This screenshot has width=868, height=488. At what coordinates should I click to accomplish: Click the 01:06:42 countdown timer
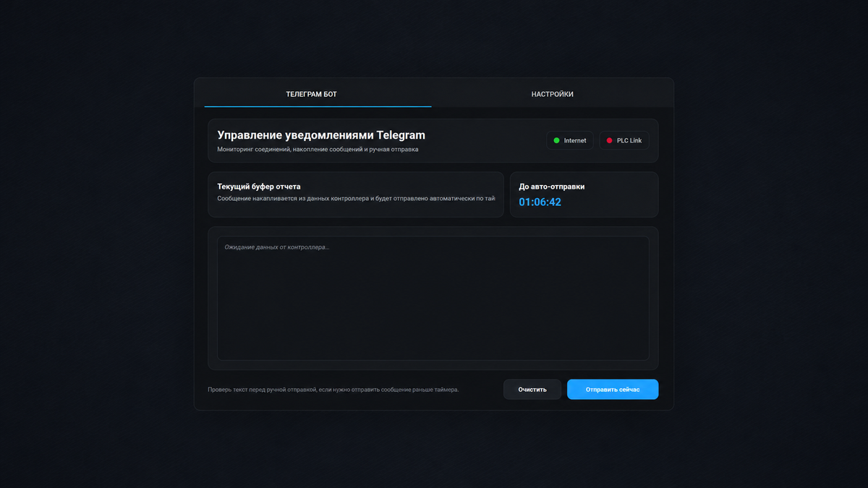tap(540, 202)
